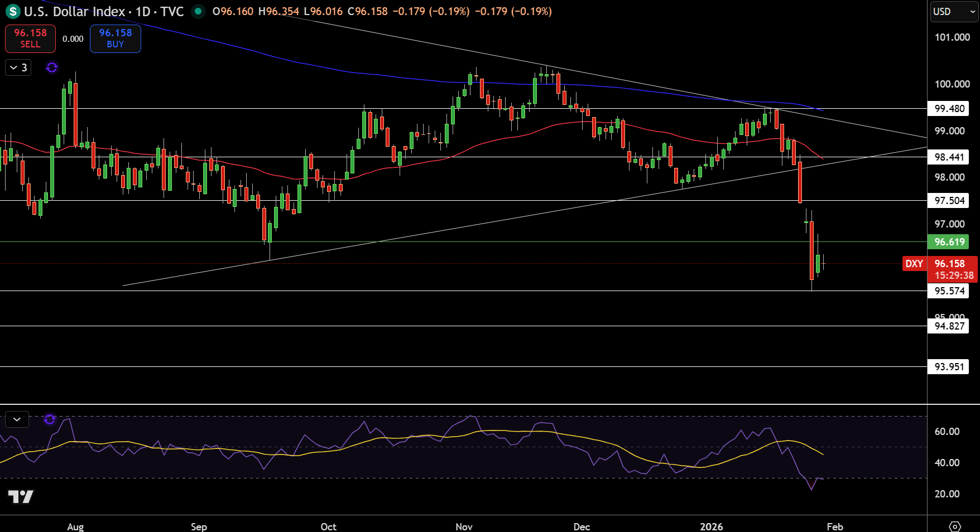Click the low value L96.016
Image resolution: width=980 pixels, height=532 pixels.
(x=323, y=11)
